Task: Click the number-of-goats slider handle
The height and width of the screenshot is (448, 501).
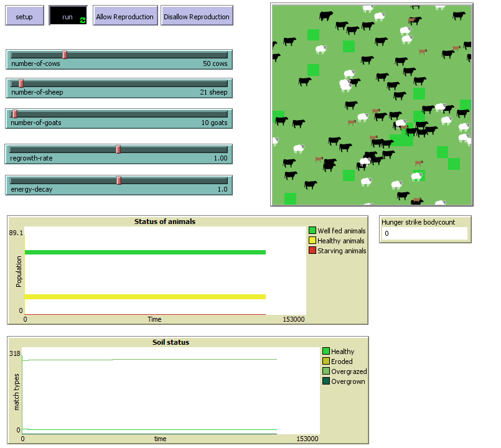Action: click(x=15, y=114)
